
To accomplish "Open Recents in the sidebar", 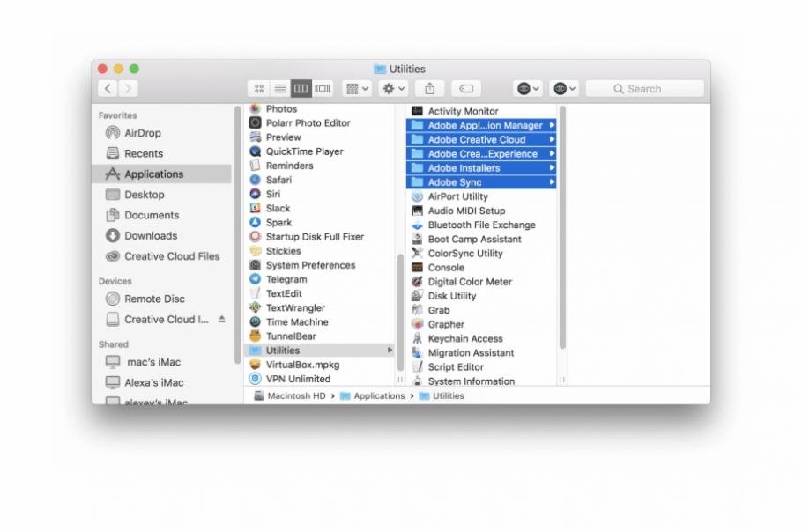I will (161, 153).
